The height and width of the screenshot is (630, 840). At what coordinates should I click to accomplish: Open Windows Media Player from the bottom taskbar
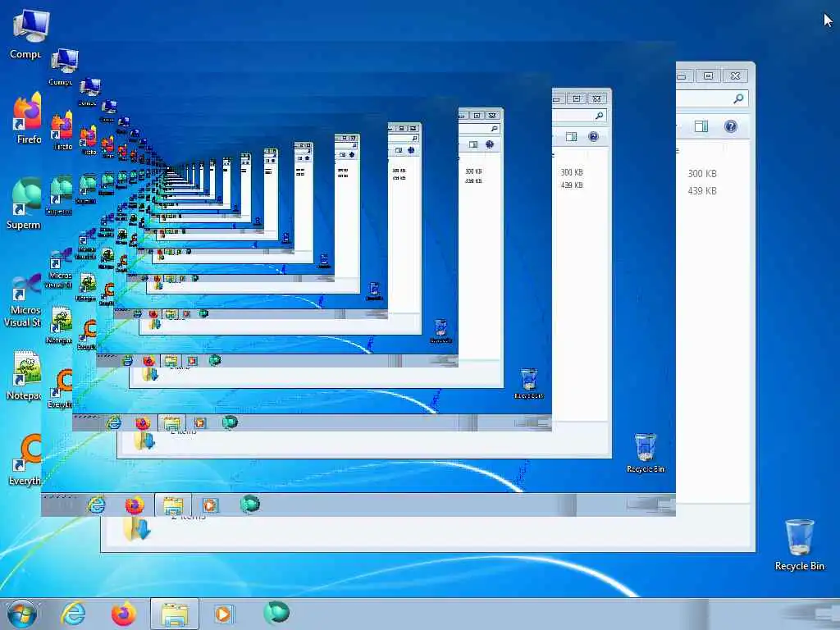click(x=223, y=614)
